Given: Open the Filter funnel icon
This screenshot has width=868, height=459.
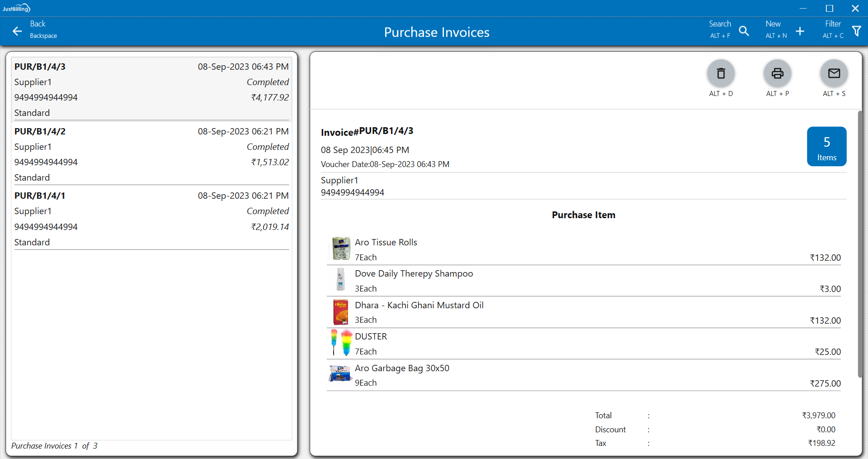Looking at the screenshot, I should 856,31.
